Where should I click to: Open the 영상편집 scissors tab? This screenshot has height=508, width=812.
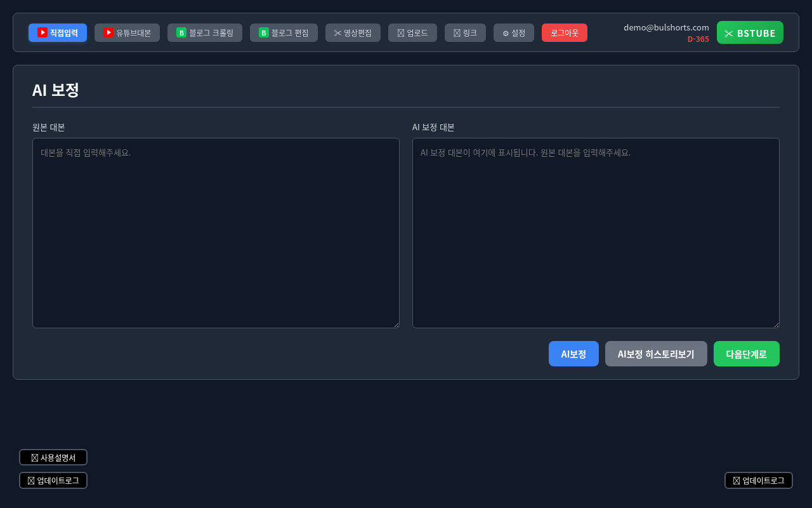(353, 33)
